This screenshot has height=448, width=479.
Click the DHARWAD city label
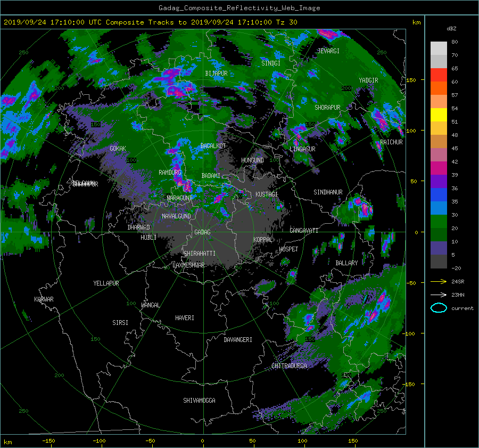pyautogui.click(x=139, y=227)
